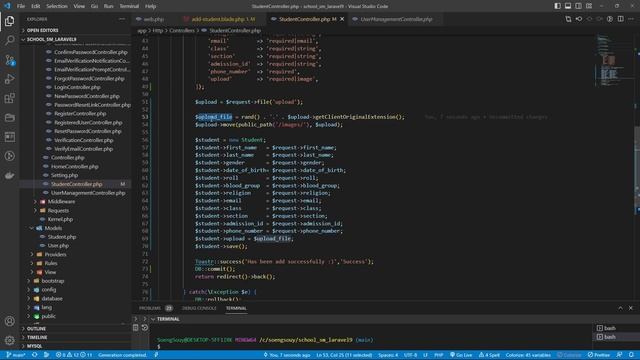Viewport: 640px width, 360px height.
Task: Open the Source Control view
Action: coord(9,60)
